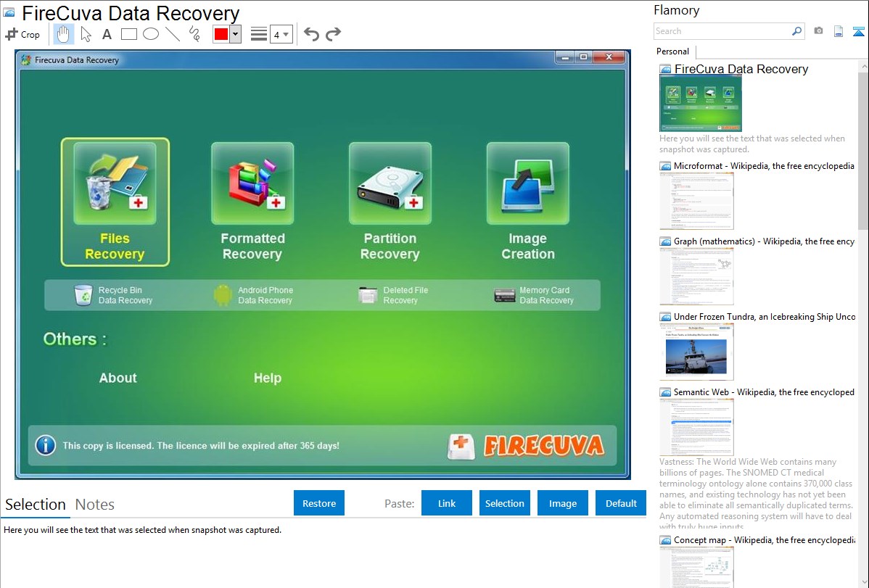
Task: Open Microformat Wikipedia snapshot thumbnail
Action: (x=696, y=201)
